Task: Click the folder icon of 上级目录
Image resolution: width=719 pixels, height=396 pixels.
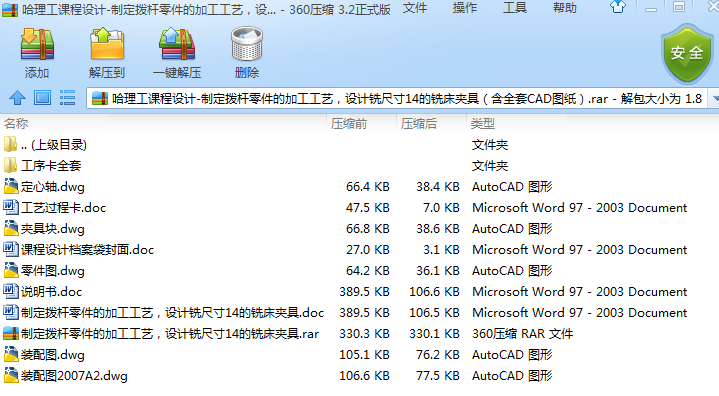Action: click(11, 144)
